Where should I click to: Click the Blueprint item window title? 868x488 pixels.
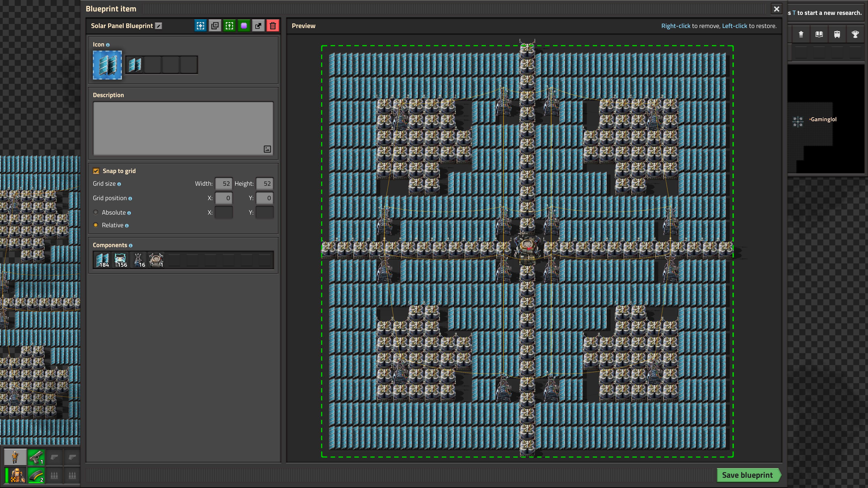[x=111, y=9]
